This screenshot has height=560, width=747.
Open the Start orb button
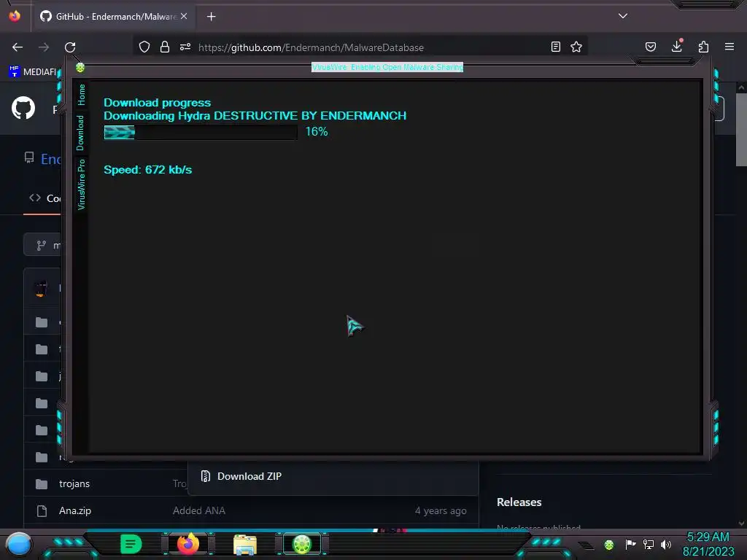coord(19,545)
